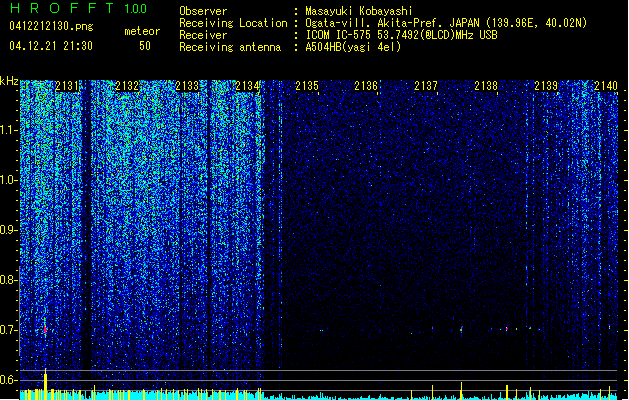
Task: Click the 0.6 kHz axis tick label
Action: click(x=9, y=380)
